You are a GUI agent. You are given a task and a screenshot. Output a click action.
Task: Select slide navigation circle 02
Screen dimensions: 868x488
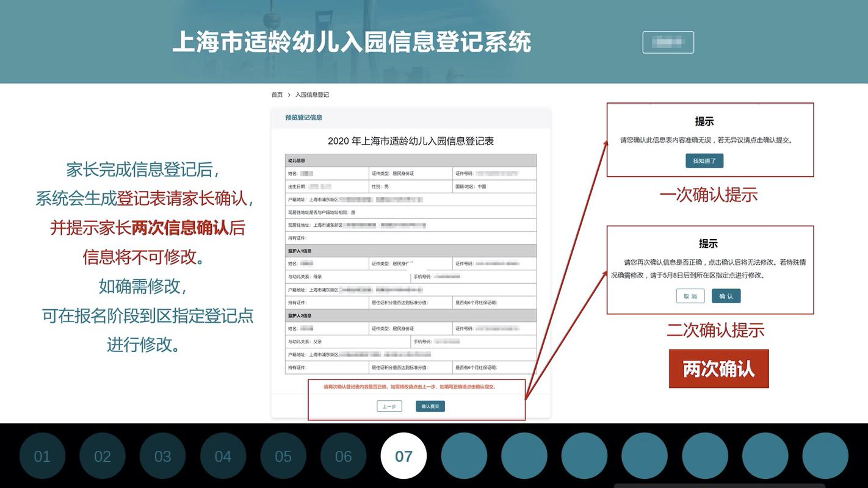click(102, 456)
